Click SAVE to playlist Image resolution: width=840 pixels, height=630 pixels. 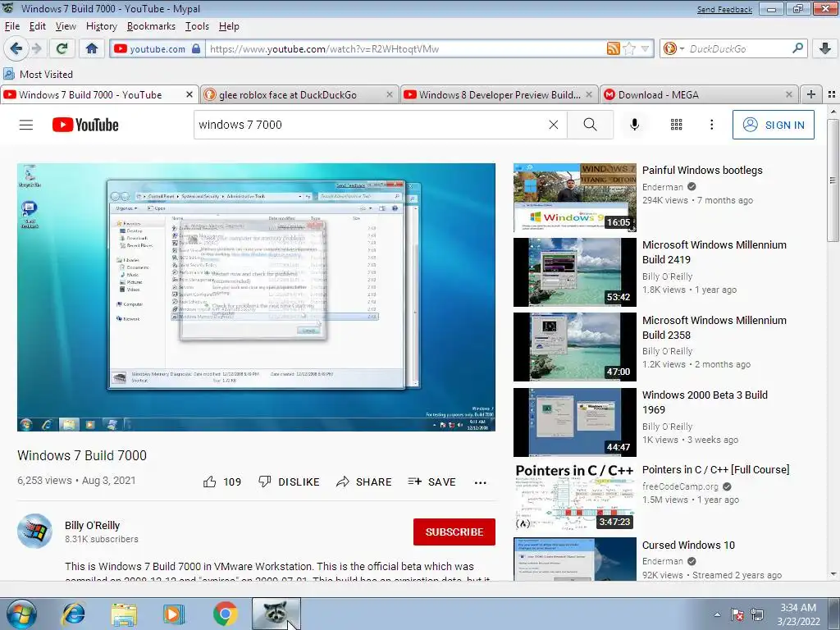(431, 482)
